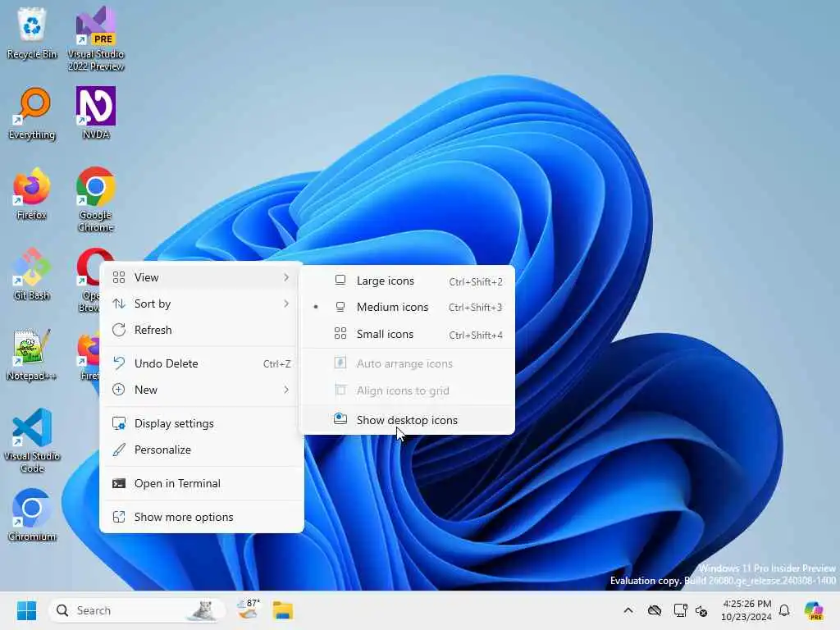
Task: Select the Firefox desktop shortcut
Action: click(32, 194)
